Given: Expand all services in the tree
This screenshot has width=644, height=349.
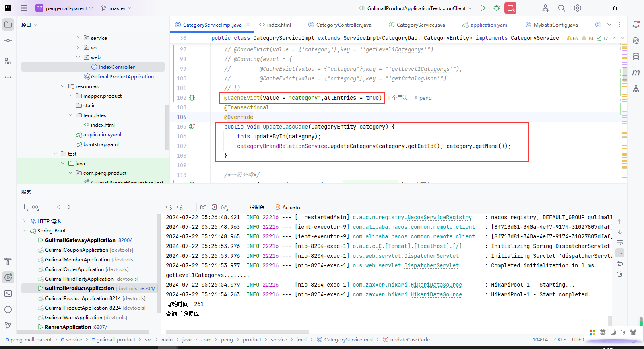Looking at the screenshot, I should pos(59,207).
